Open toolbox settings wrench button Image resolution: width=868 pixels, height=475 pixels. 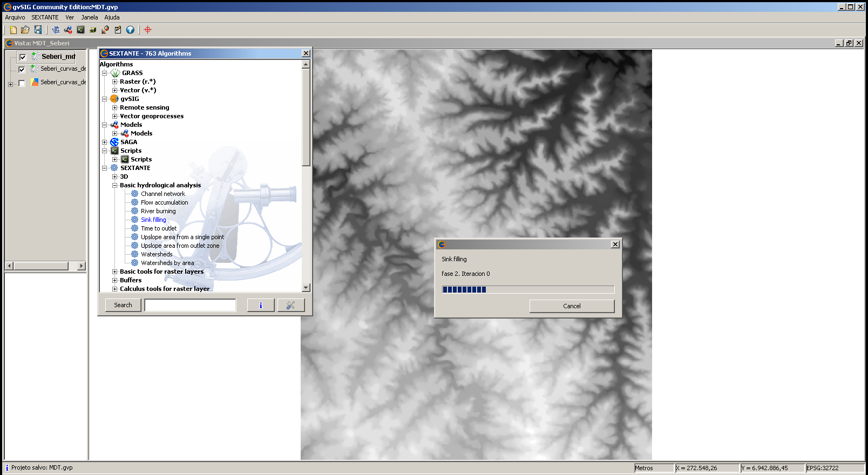[291, 305]
